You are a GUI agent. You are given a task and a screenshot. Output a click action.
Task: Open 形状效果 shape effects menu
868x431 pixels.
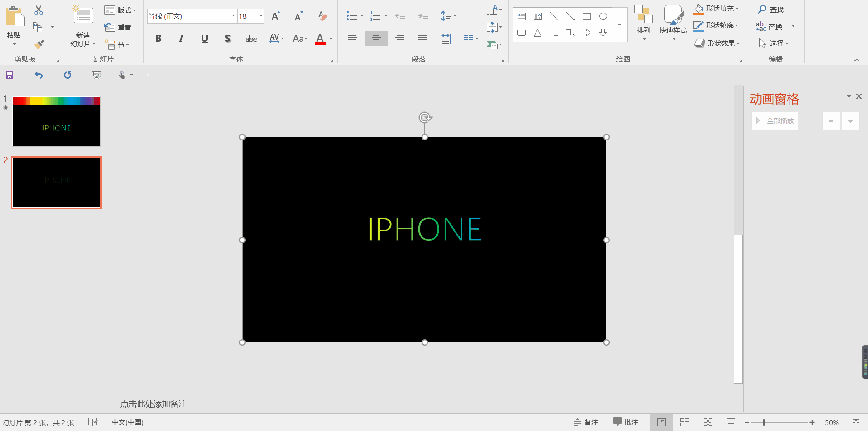717,43
